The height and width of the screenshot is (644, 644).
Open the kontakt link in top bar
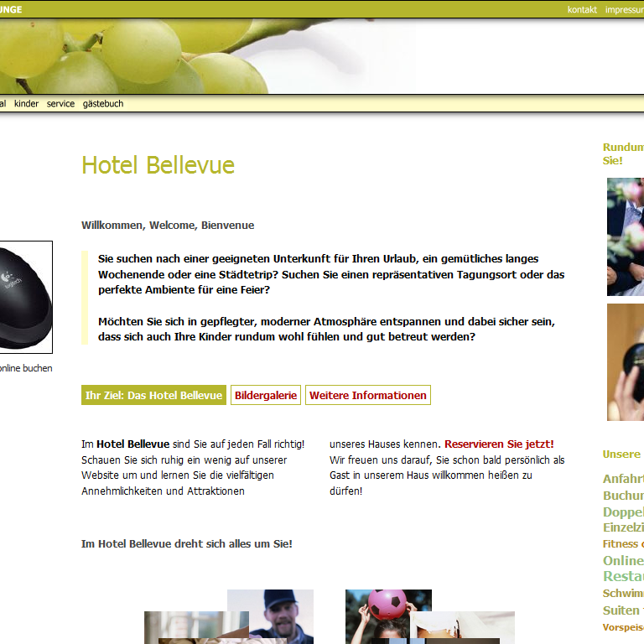[x=582, y=9]
